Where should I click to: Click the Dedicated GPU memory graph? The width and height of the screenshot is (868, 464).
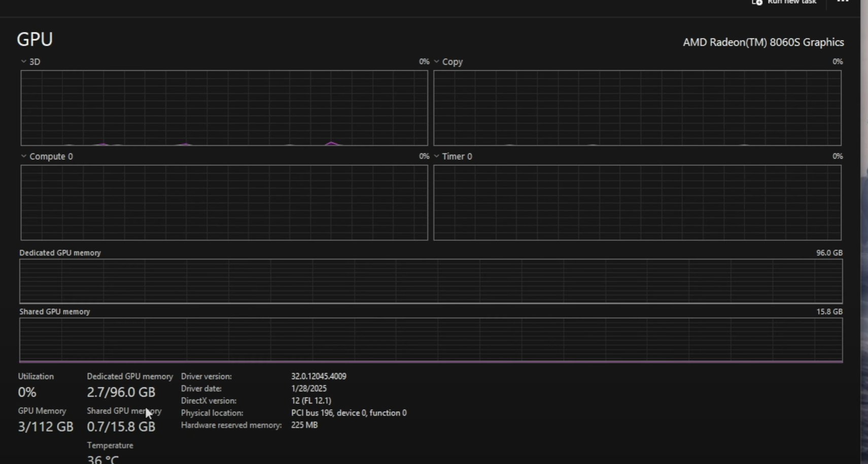[x=431, y=281]
